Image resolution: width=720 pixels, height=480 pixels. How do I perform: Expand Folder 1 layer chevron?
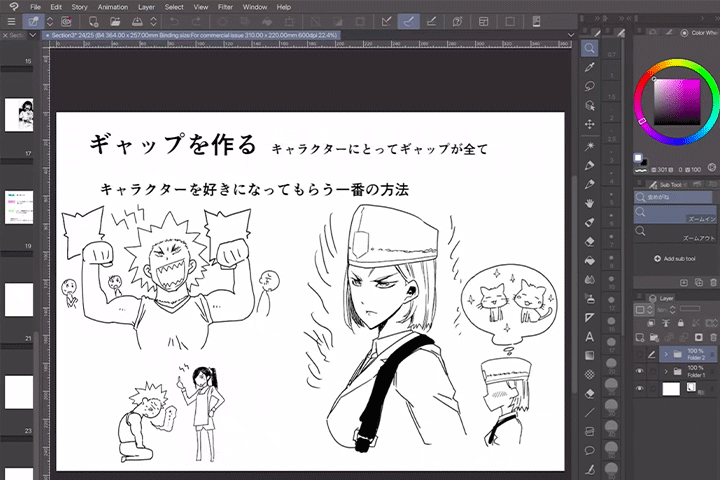pos(666,371)
